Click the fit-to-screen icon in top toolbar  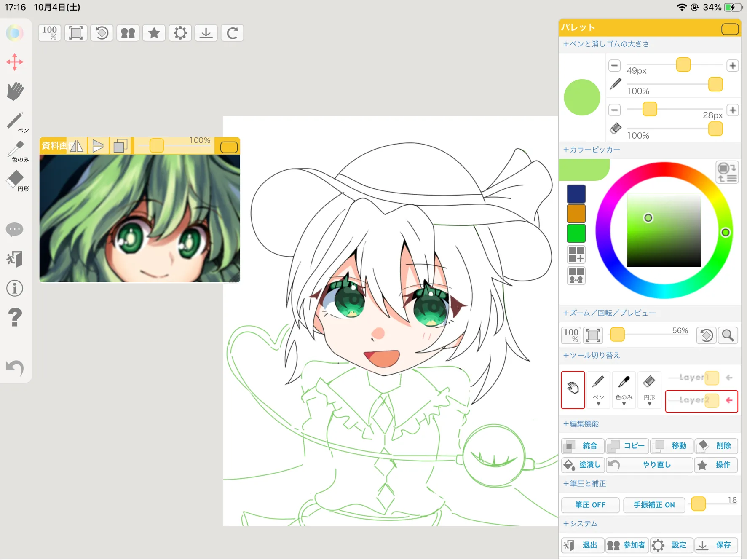[76, 33]
